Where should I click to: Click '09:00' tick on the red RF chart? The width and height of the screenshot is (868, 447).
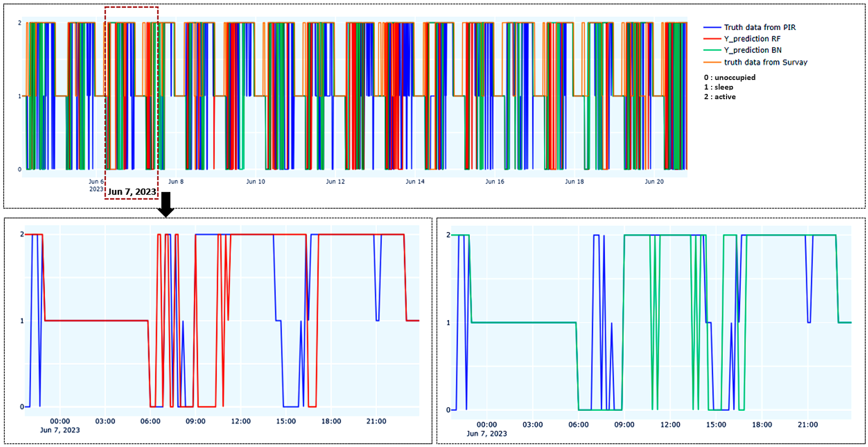pyautogui.click(x=195, y=421)
